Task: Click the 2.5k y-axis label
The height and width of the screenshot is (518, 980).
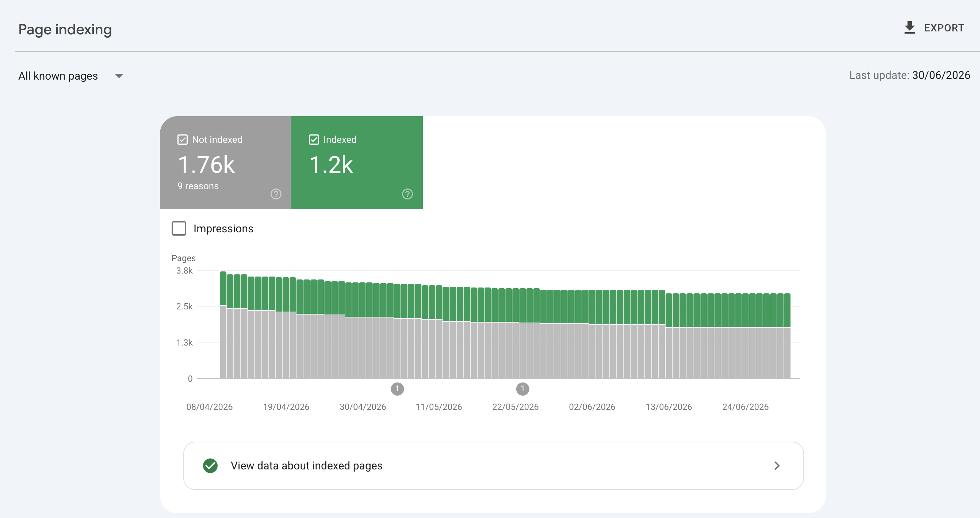Action: pos(184,306)
